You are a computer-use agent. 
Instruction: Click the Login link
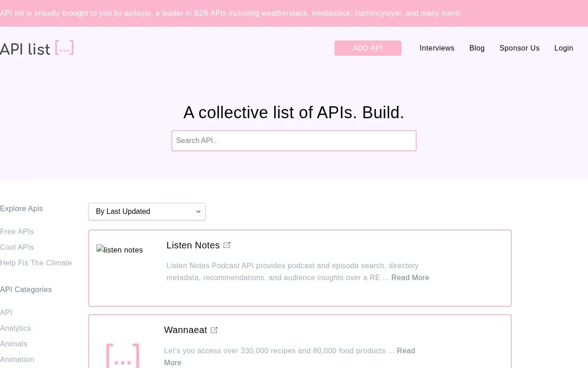[x=564, y=48]
